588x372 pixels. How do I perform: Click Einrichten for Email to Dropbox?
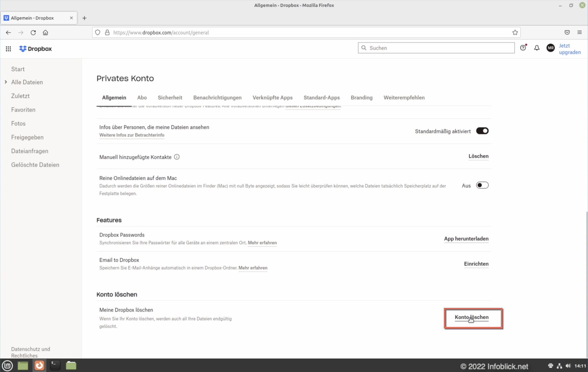(x=476, y=264)
